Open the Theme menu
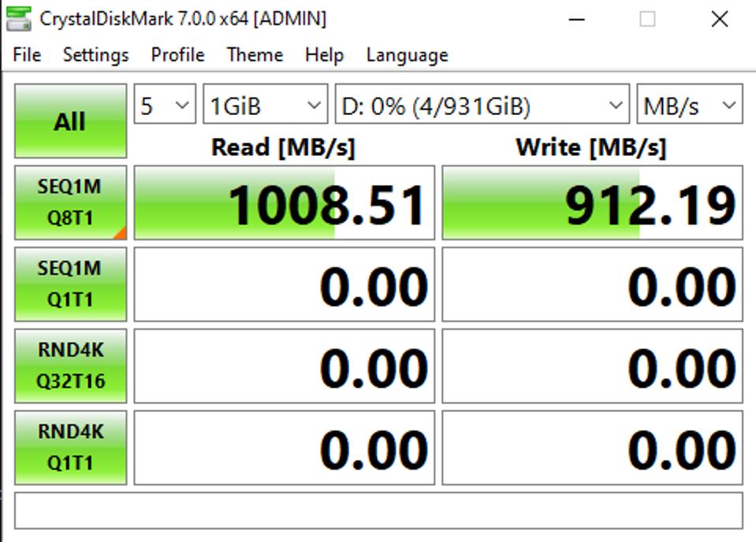The height and width of the screenshot is (542, 756). pos(255,55)
